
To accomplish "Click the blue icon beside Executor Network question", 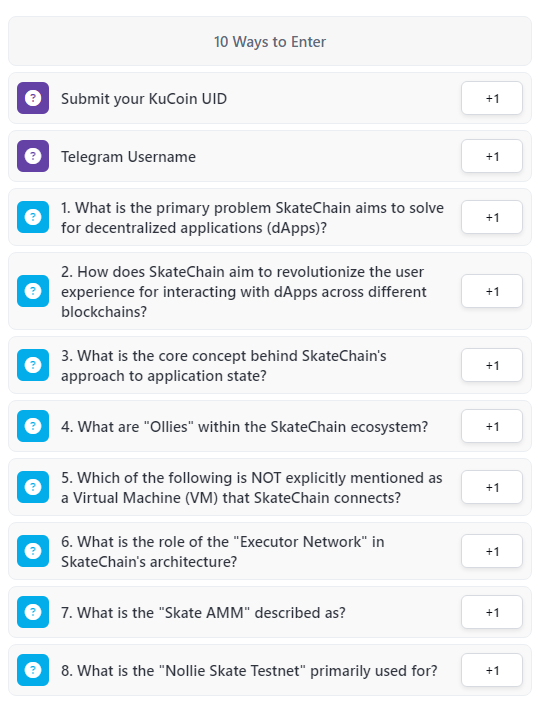I will [x=33, y=551].
